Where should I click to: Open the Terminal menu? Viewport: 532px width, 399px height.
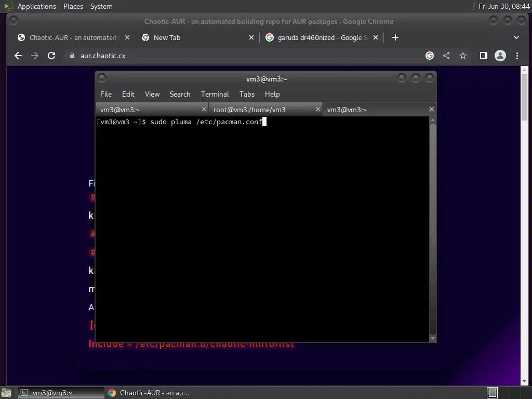click(215, 95)
